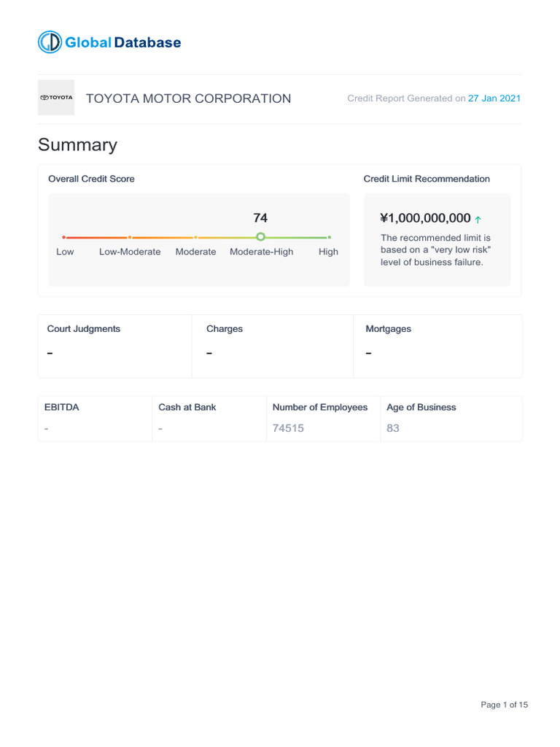Image resolution: width=560 pixels, height=747 pixels.
Task: Click the Mortgages card
Action: click(437, 346)
